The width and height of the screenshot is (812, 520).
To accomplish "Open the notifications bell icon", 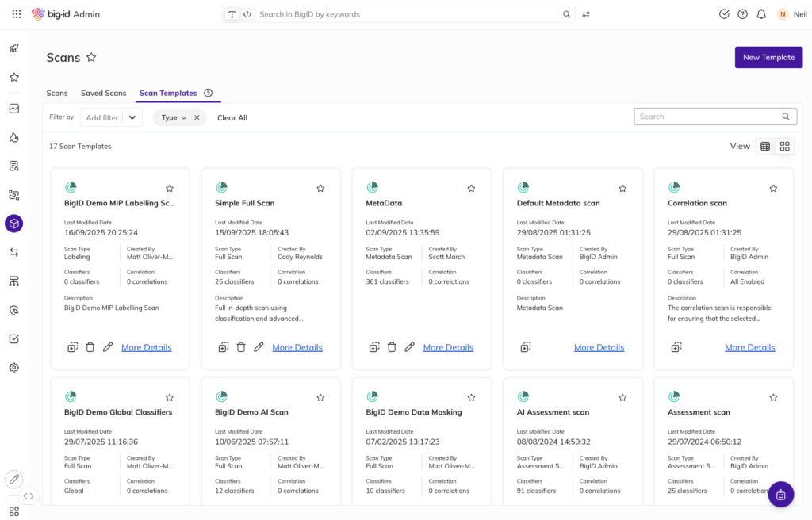I will coord(761,14).
